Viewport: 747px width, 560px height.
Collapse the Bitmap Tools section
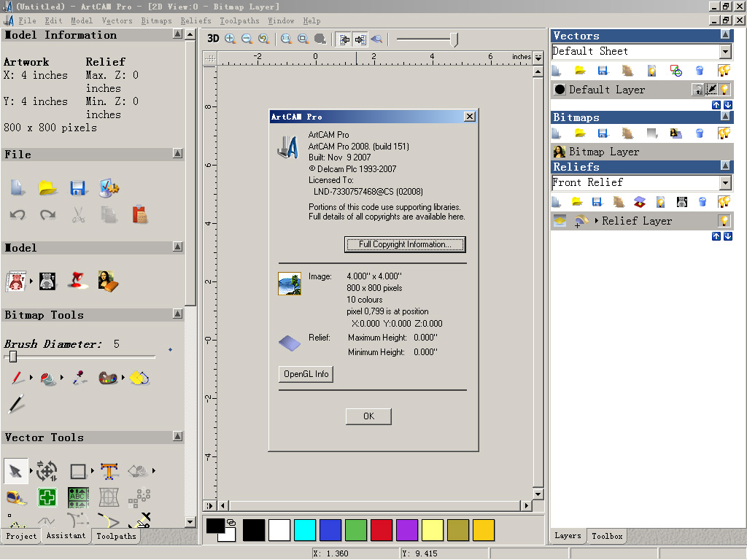(178, 314)
